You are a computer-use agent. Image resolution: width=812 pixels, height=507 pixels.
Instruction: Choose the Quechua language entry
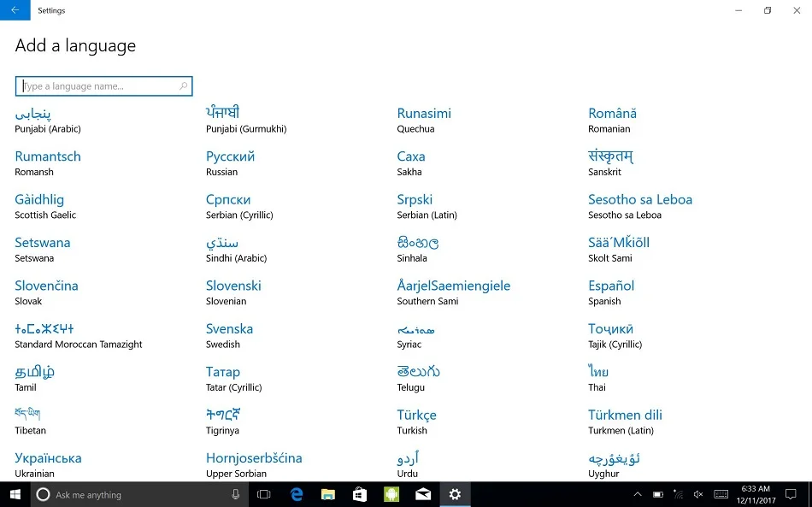424,121
